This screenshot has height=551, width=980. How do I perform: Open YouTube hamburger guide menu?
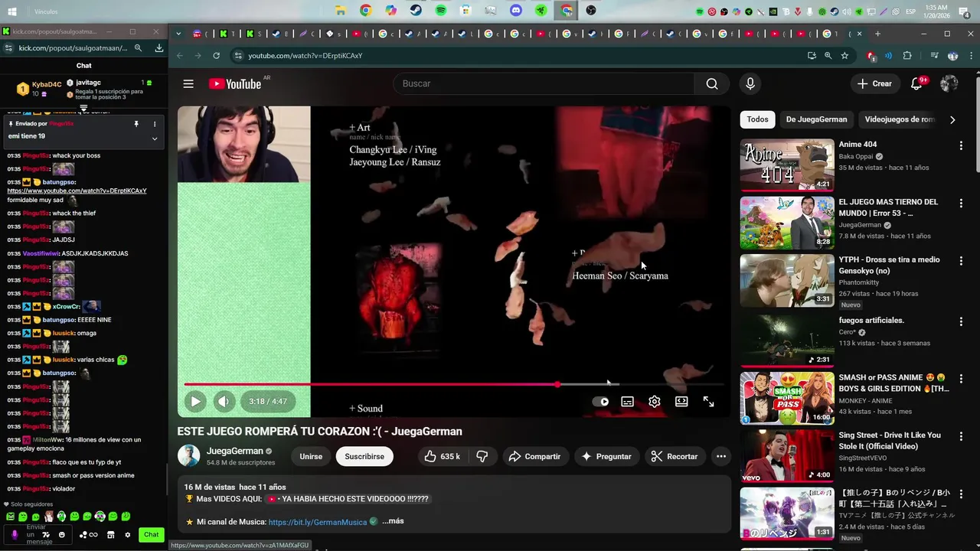click(x=188, y=83)
